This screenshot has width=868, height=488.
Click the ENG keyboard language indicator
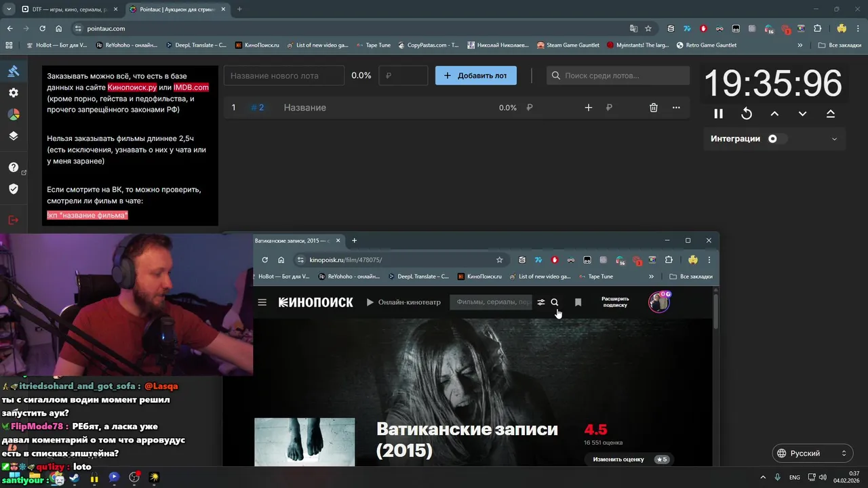[794, 477]
